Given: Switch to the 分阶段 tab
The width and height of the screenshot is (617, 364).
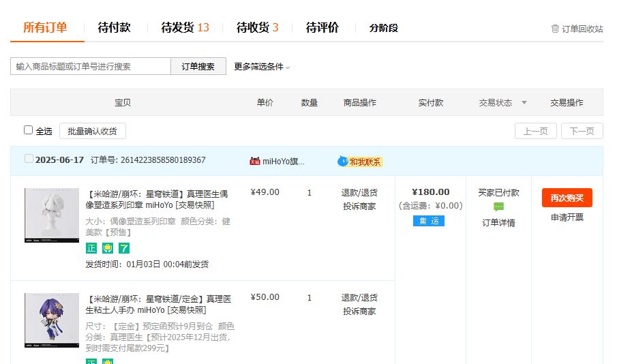Looking at the screenshot, I should tap(384, 28).
